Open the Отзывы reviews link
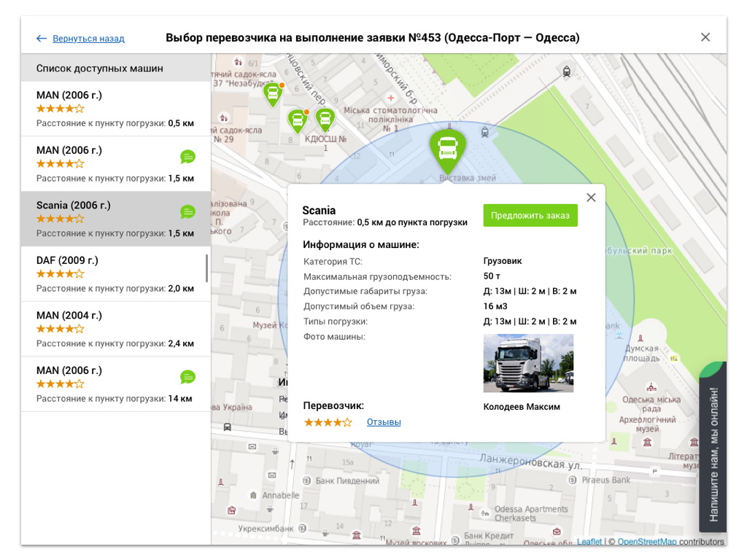747x560 pixels. pyautogui.click(x=384, y=422)
